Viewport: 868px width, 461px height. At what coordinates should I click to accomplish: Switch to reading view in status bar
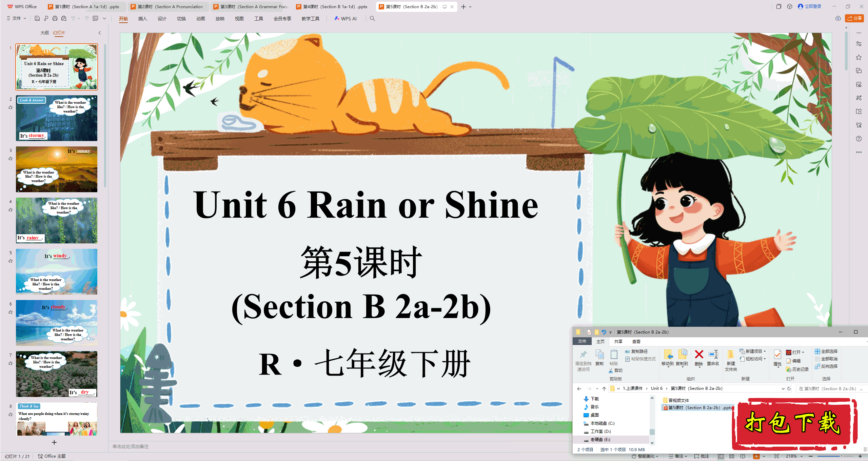(743, 456)
